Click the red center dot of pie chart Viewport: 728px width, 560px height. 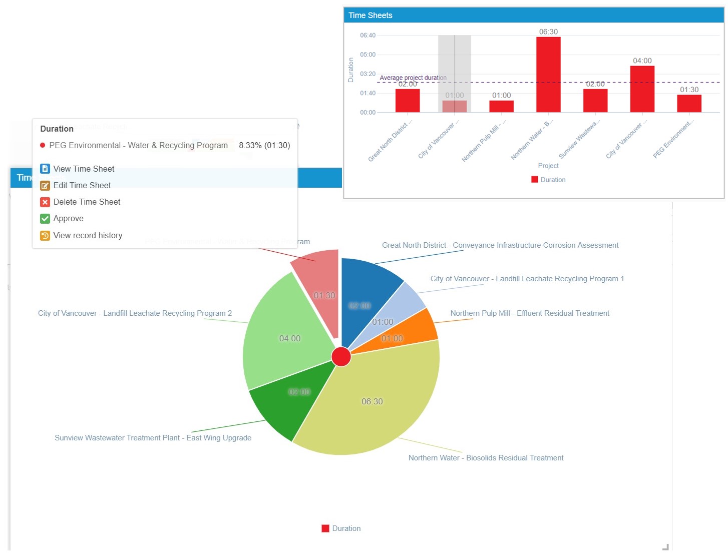point(341,357)
